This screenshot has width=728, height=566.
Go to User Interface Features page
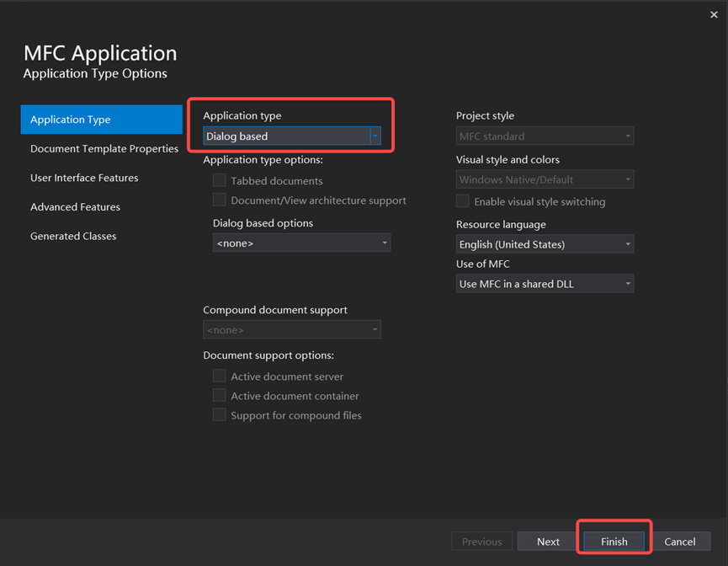84,178
